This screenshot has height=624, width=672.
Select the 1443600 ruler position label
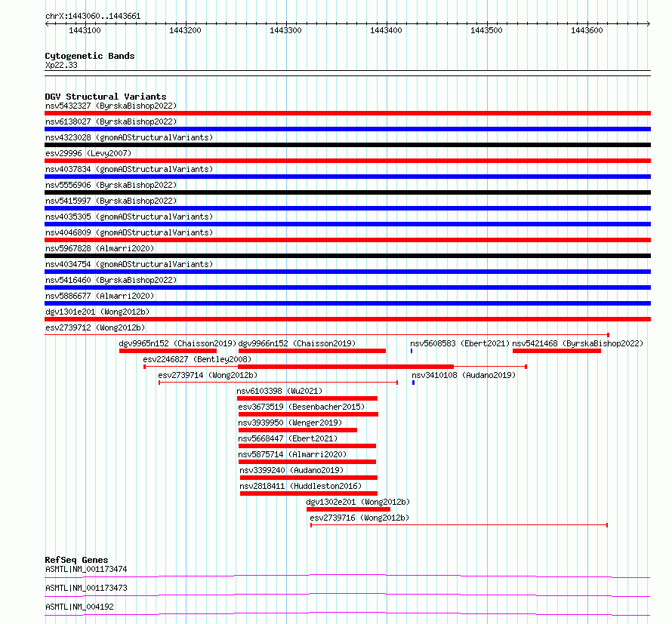coord(587,30)
